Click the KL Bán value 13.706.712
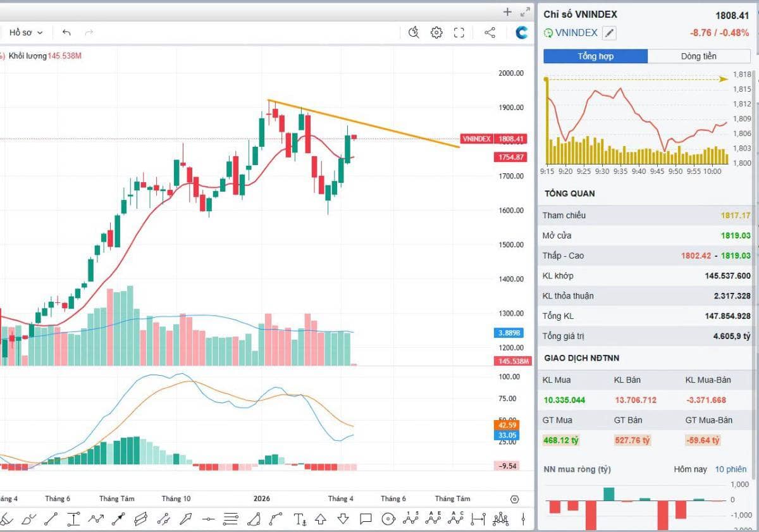 (636, 400)
